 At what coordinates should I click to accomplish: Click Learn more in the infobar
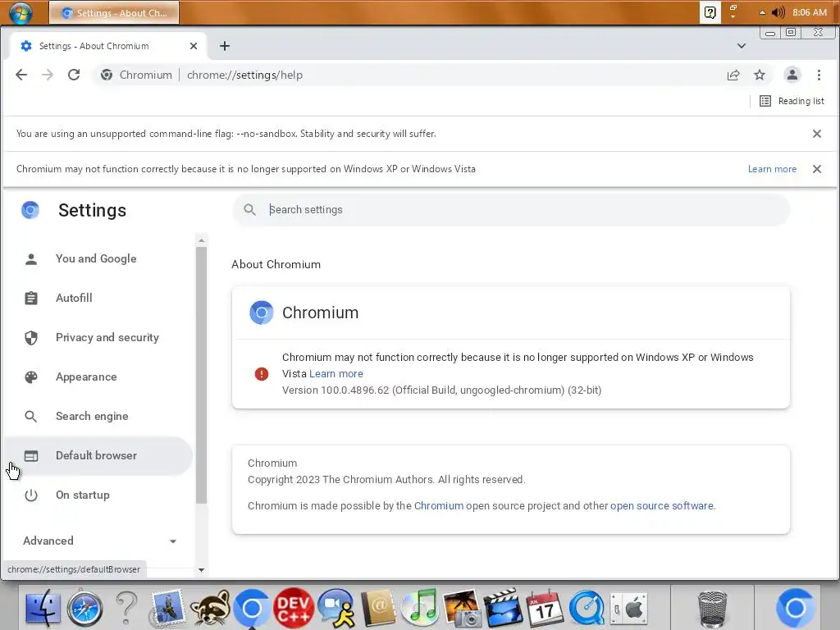pyautogui.click(x=772, y=169)
